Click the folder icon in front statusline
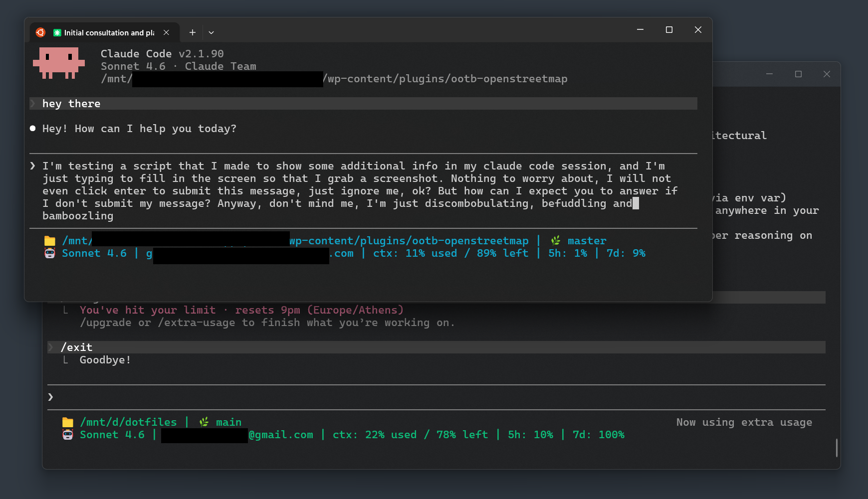 49,241
